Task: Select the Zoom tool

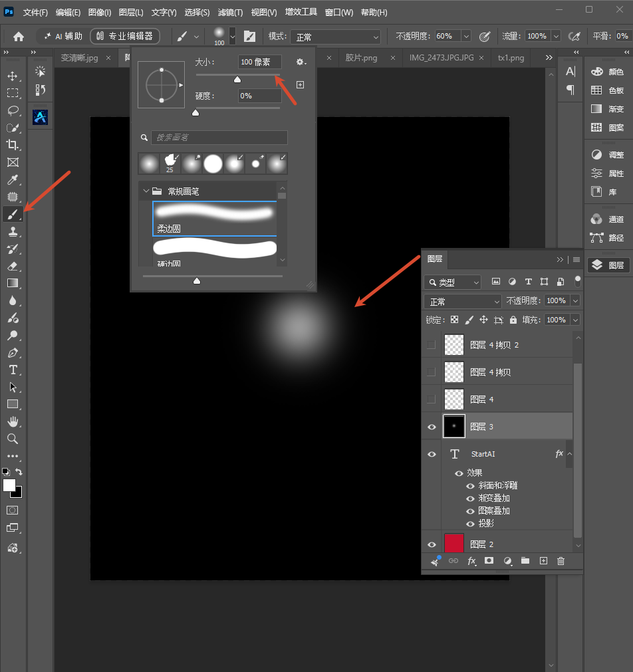Action: click(13, 439)
